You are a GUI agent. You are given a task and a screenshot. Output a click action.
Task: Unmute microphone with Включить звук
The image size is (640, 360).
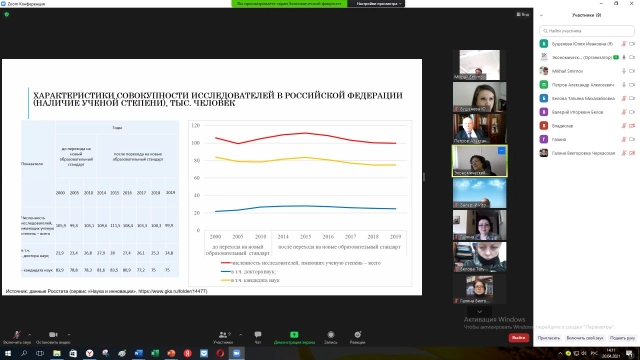pos(17,337)
